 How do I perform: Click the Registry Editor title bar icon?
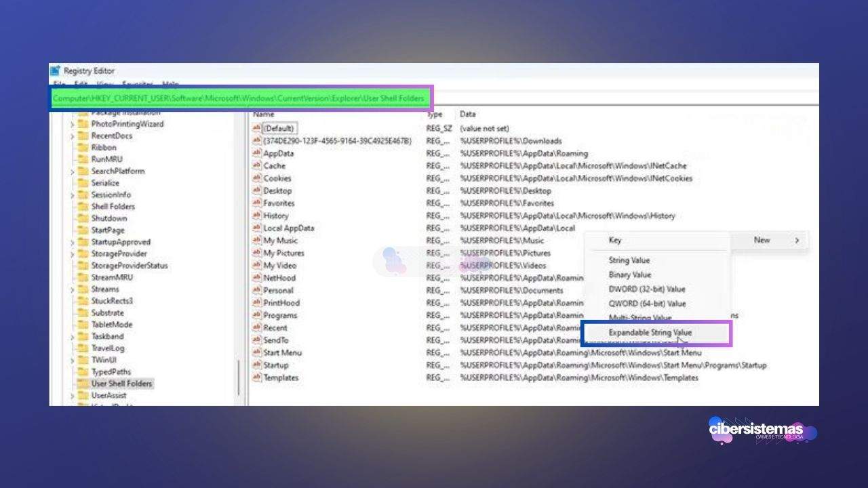[x=56, y=70]
